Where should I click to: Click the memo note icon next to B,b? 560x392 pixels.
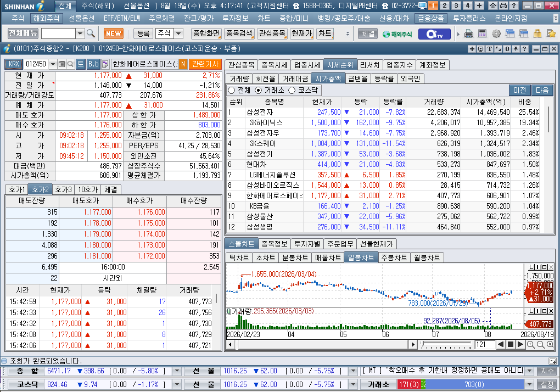tap(105, 64)
